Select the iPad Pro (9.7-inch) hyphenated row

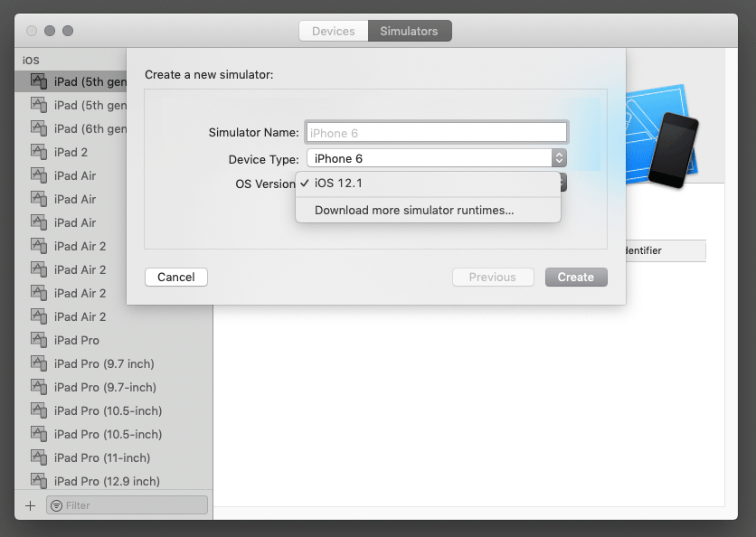tap(114, 387)
